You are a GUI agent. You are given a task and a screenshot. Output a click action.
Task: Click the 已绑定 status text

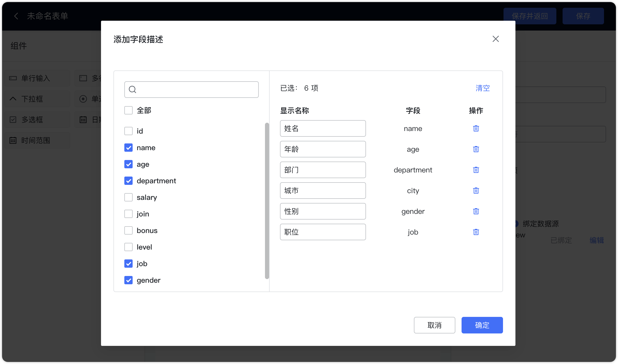[561, 240]
